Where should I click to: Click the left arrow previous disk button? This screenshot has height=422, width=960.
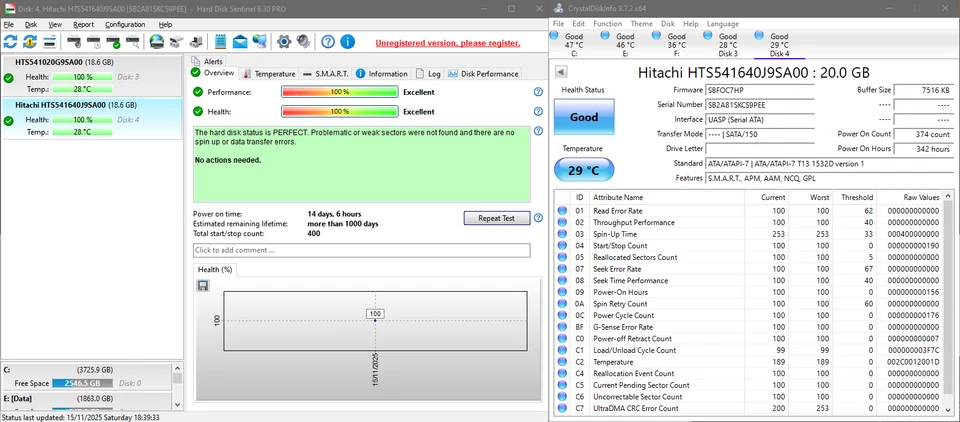tap(561, 72)
